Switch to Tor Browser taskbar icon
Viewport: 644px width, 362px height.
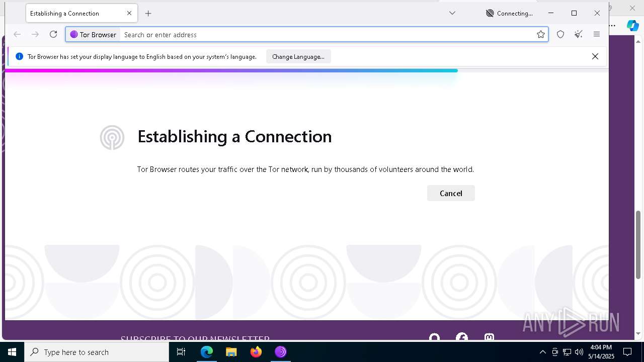[x=280, y=352]
